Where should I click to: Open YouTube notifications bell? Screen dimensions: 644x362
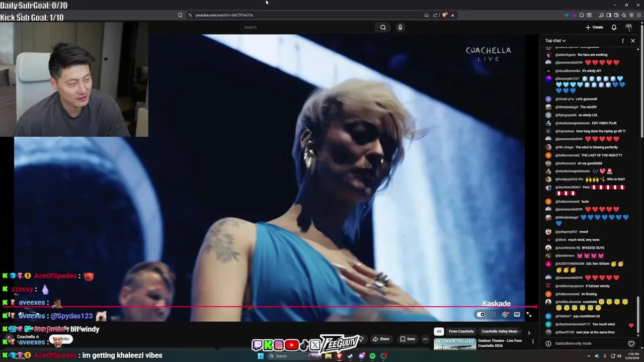tap(614, 27)
